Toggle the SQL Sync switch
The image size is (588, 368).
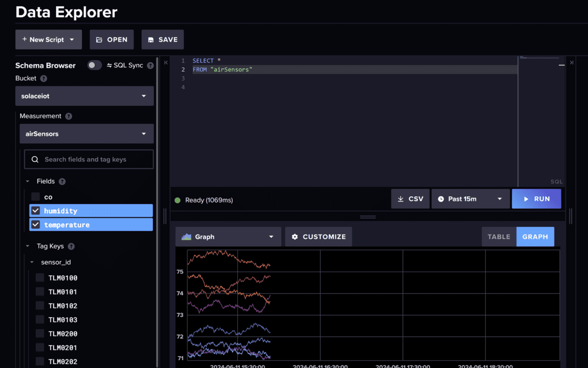95,66
